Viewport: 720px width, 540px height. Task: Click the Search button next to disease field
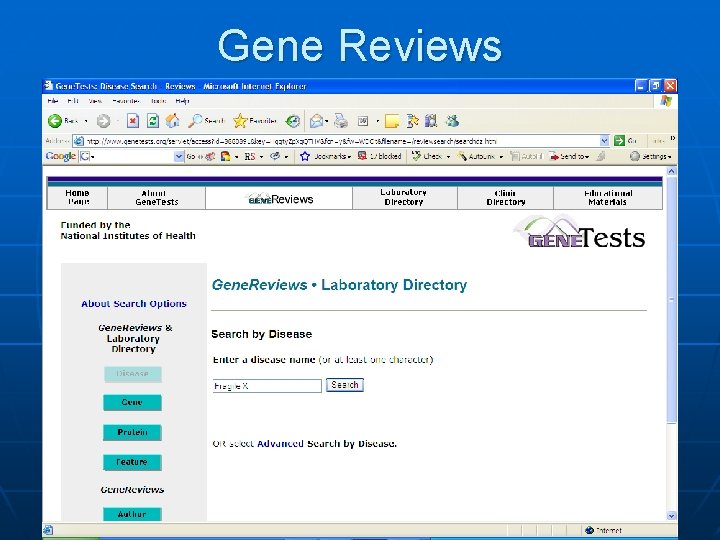click(x=345, y=385)
